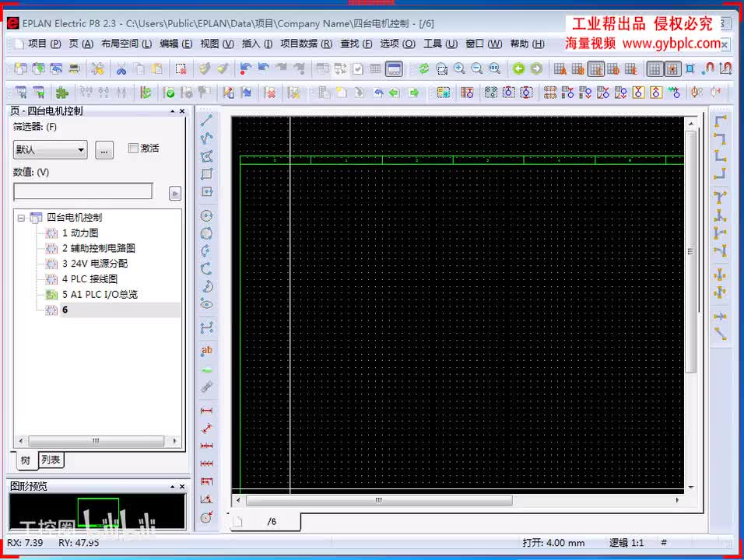Open the 工具(U) menu
Screen dimensions: 744x560
pyautogui.click(x=440, y=44)
